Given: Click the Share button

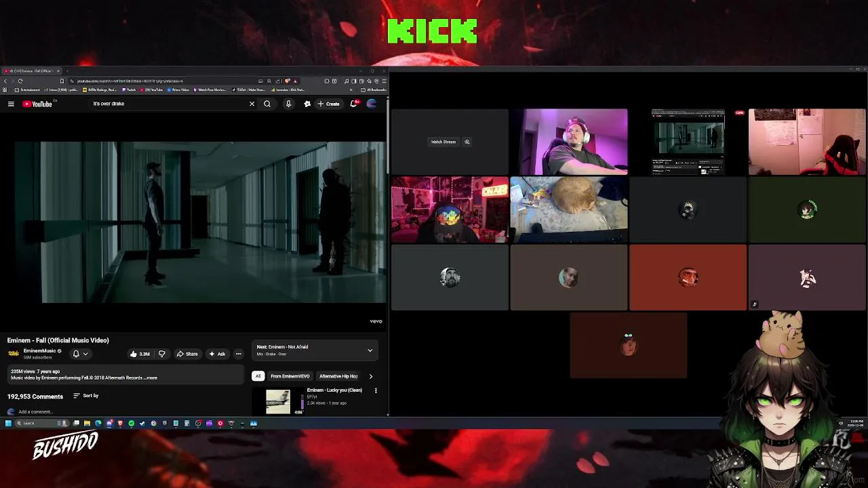Looking at the screenshot, I should pyautogui.click(x=187, y=354).
